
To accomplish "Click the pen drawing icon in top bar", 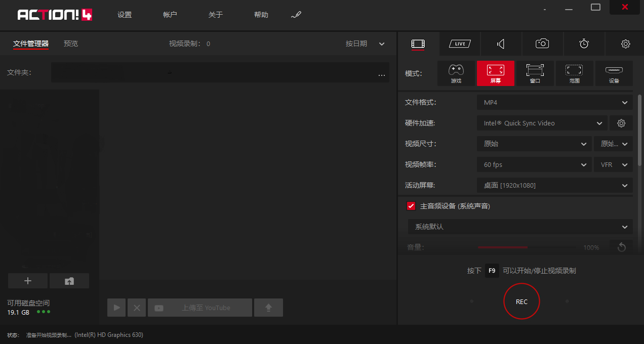I will coord(296,15).
